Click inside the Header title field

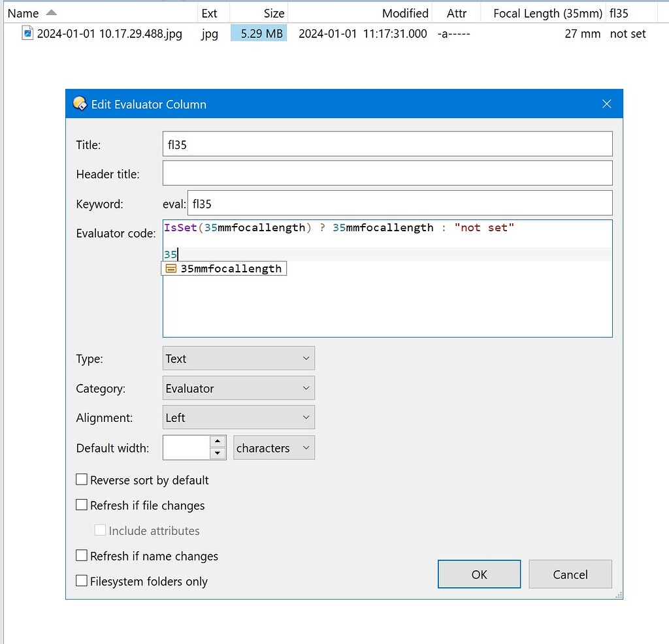[x=385, y=172]
